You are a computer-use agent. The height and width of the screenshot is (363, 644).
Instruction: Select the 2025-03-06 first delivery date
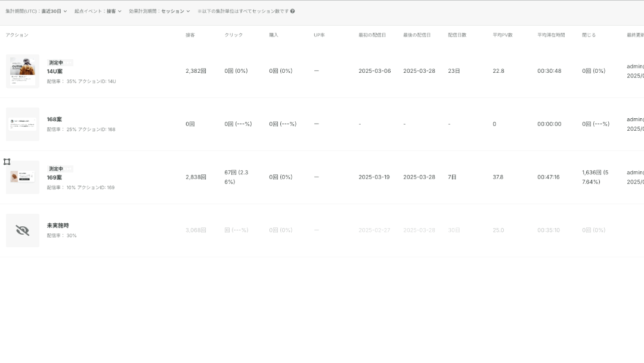[374, 70]
